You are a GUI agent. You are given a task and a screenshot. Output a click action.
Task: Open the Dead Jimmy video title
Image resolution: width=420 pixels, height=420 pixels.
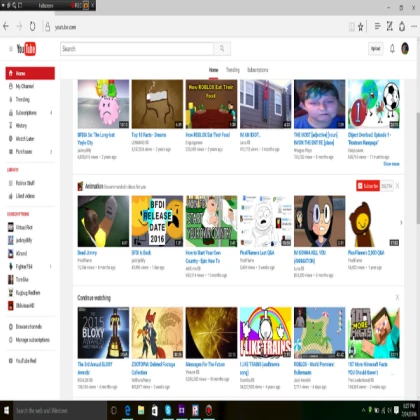pos(87,253)
